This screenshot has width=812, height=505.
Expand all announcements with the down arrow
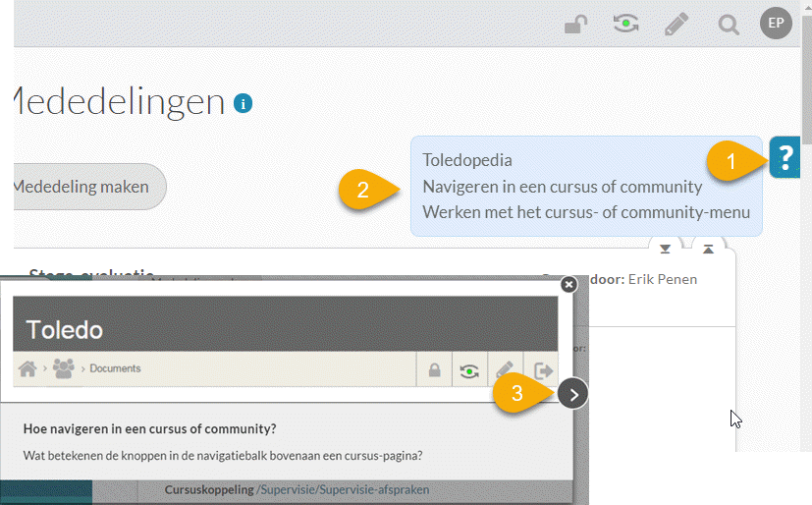(x=665, y=250)
